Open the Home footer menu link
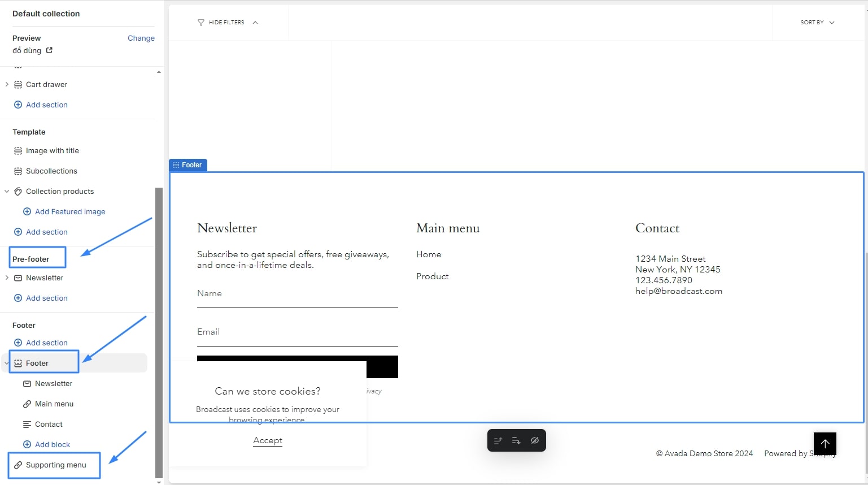This screenshot has height=485, width=868. (x=429, y=254)
